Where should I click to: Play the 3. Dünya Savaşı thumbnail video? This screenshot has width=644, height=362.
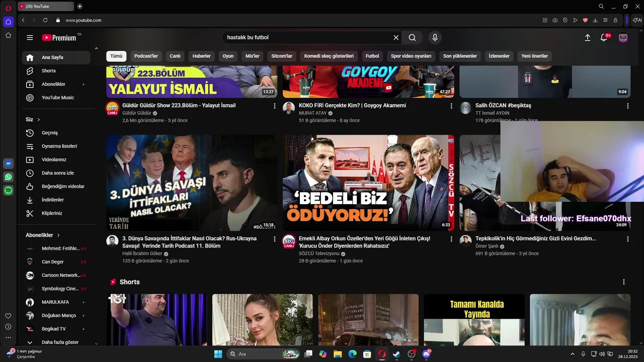[192, 183]
